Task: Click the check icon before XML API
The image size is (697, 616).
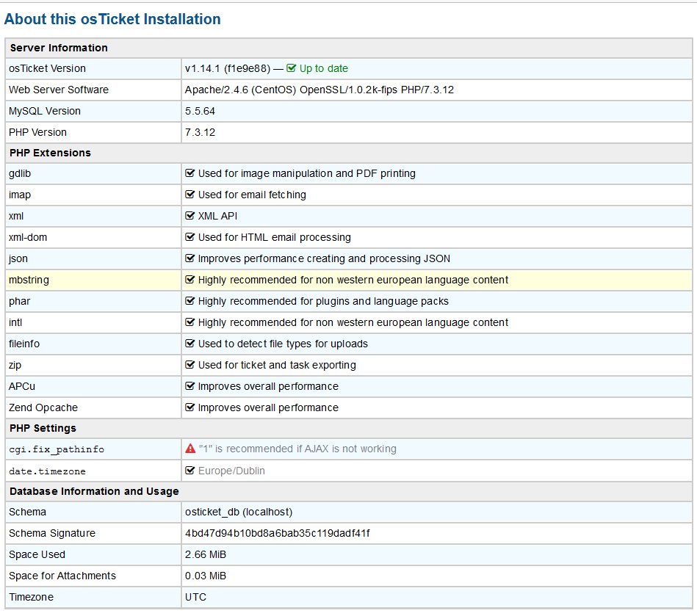Action: tap(189, 216)
